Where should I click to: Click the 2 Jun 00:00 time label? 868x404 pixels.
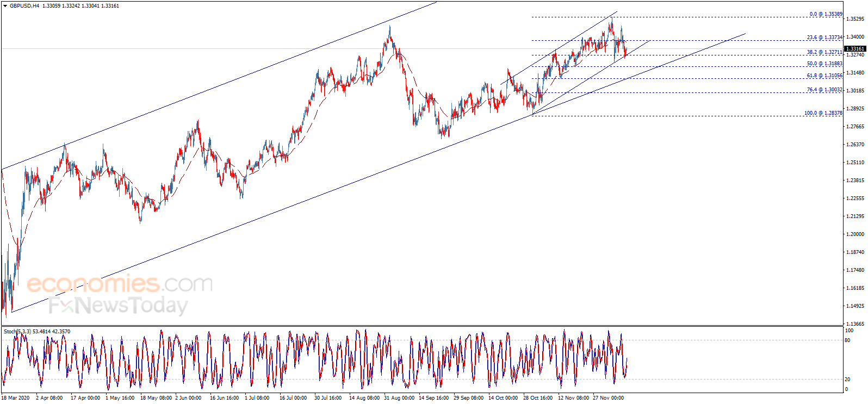tap(188, 398)
